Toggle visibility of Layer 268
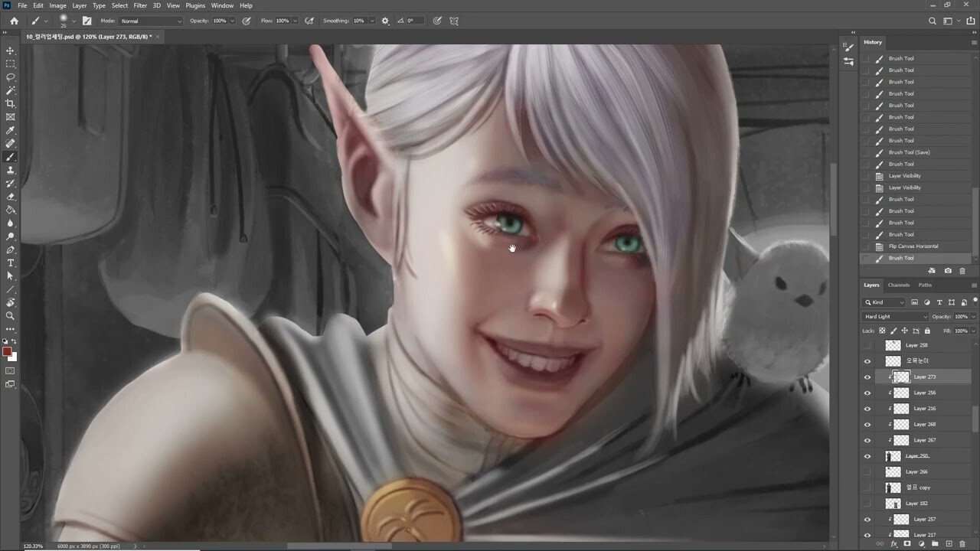 [x=867, y=425]
